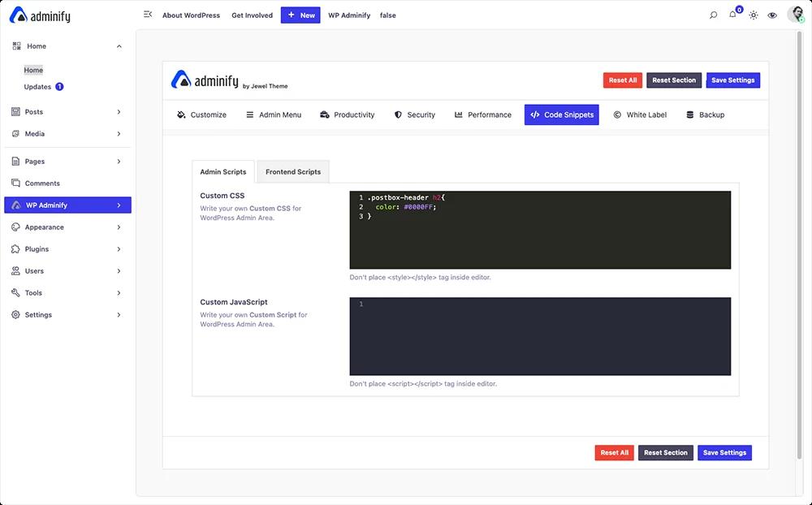812x505 pixels.
Task: Click the Custom JavaScript field label
Action: [x=234, y=302]
